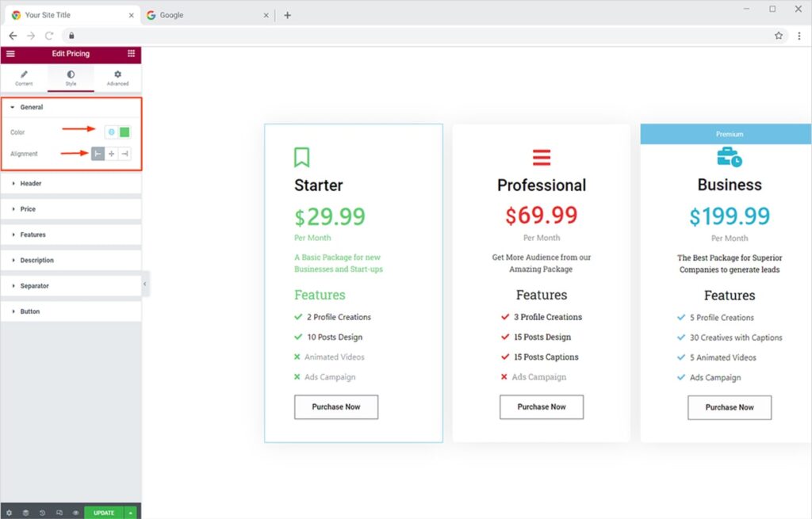
Task: Open the History icon in bottom bar
Action: click(42, 513)
